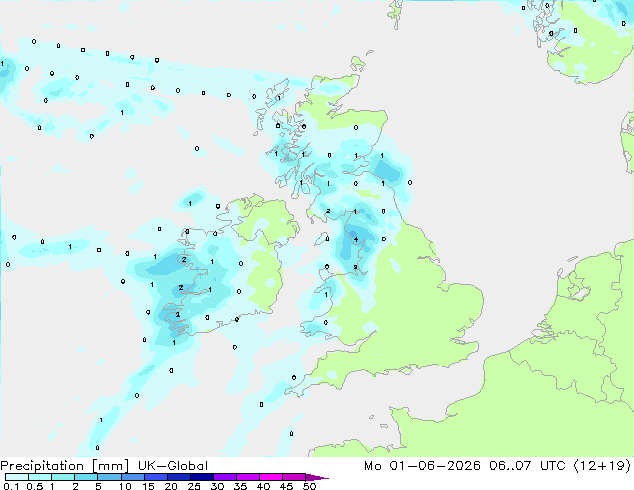Image resolution: width=634 pixels, height=490 pixels.
Task: Click the legend tick label "10"
Action: pos(125,486)
